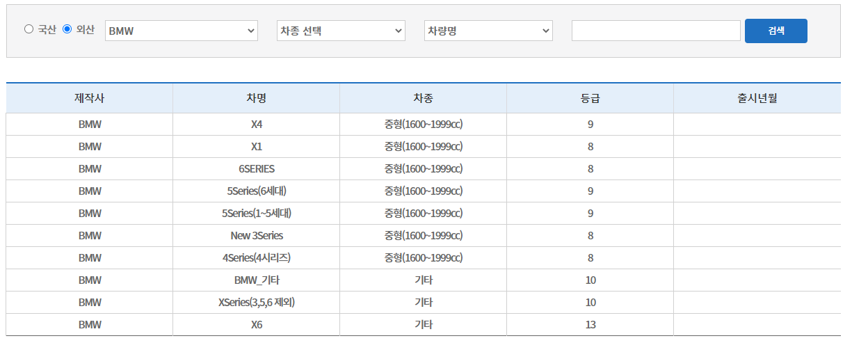Click grade 8 in the 4Series(4시리즈) row
This screenshot has width=868, height=343.
(590, 258)
